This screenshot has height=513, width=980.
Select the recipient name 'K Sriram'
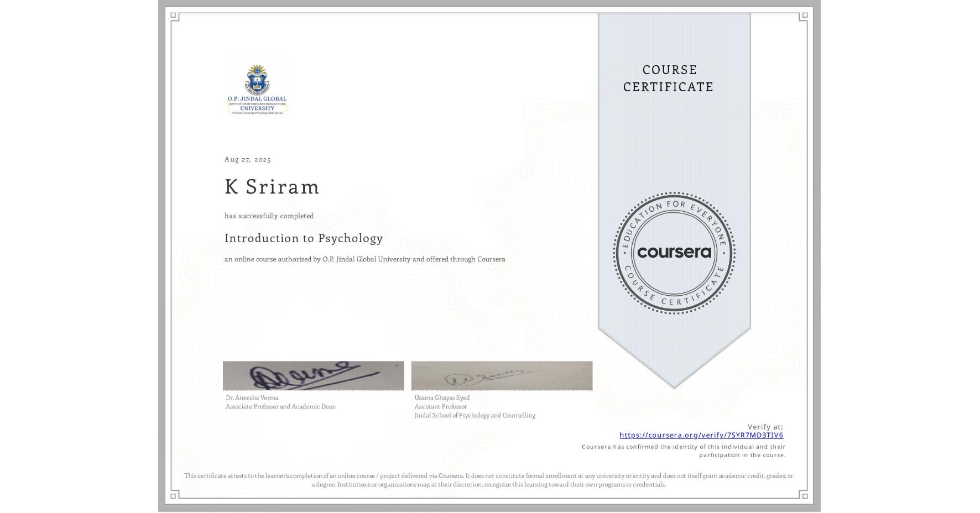tap(272, 187)
